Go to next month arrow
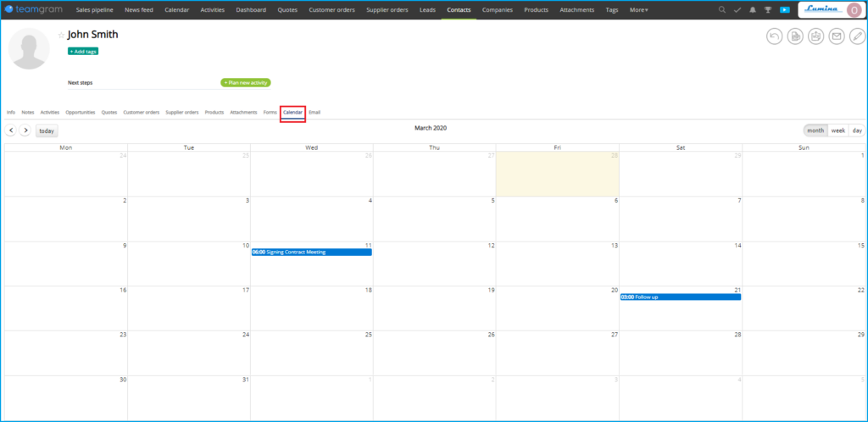868x422 pixels. coord(25,130)
